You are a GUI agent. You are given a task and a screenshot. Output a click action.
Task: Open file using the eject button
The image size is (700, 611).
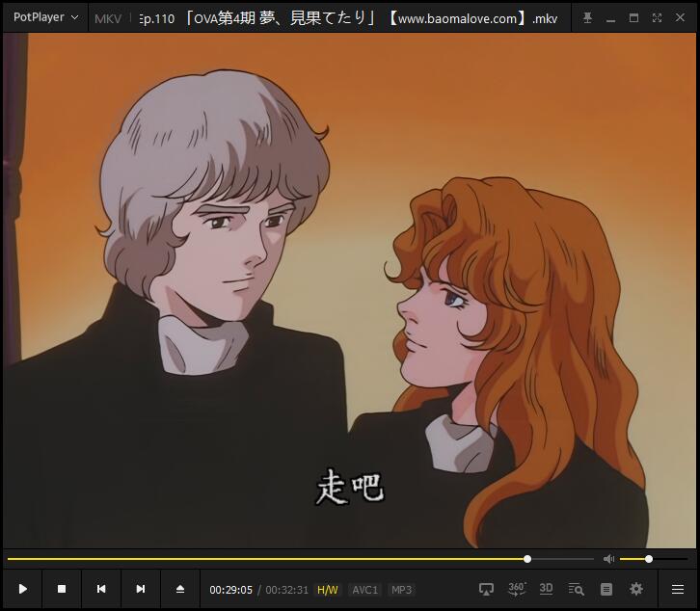coord(180,589)
